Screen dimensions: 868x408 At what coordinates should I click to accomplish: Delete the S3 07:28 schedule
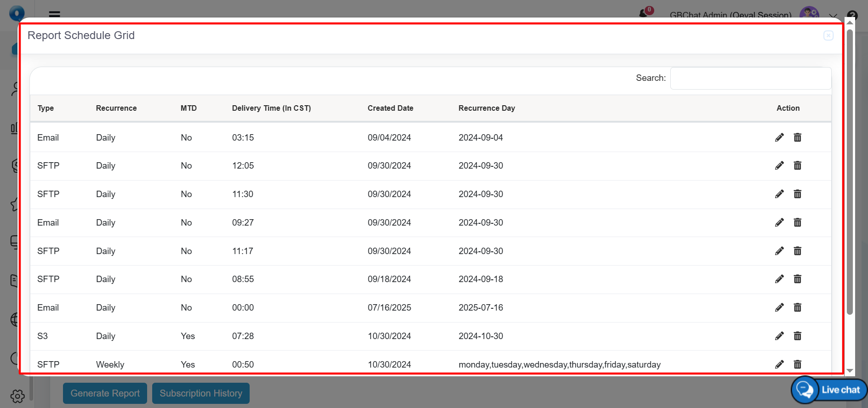tap(798, 336)
